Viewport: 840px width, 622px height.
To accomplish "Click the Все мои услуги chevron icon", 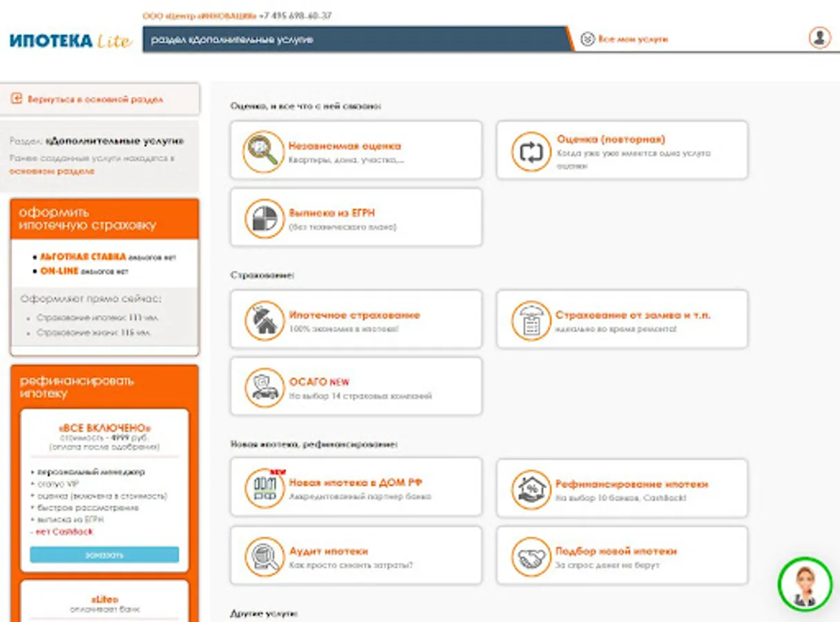I will click(587, 39).
